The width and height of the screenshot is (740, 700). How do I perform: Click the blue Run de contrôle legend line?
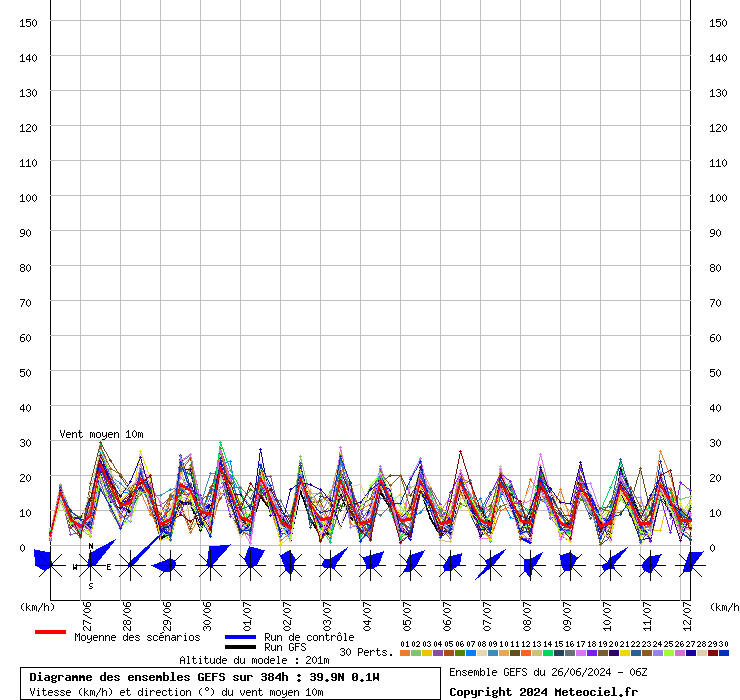pos(240,637)
